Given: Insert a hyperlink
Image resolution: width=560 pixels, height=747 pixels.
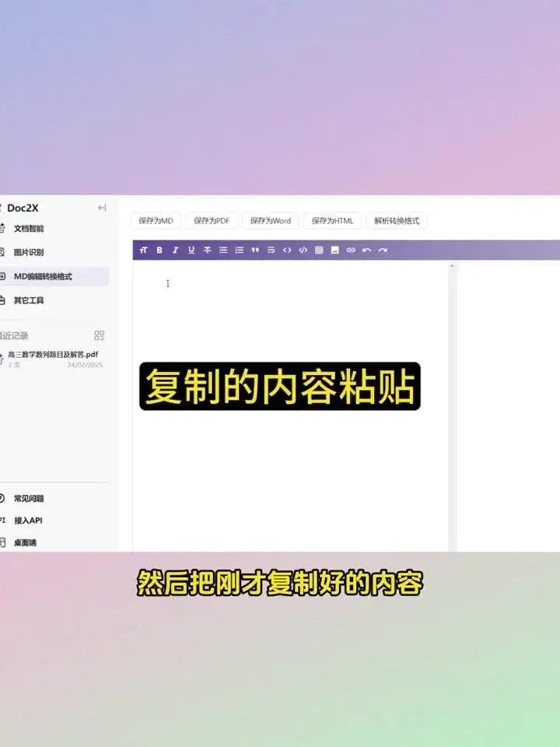Looking at the screenshot, I should [x=351, y=250].
